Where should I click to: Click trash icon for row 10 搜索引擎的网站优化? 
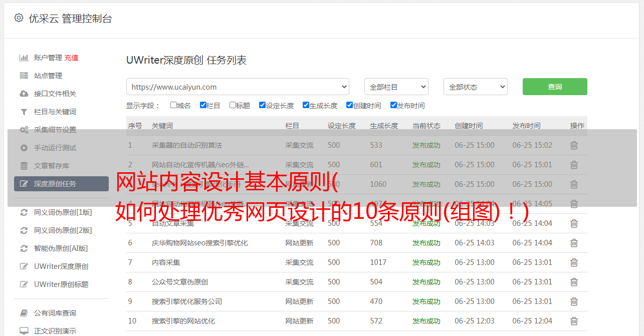point(574,321)
